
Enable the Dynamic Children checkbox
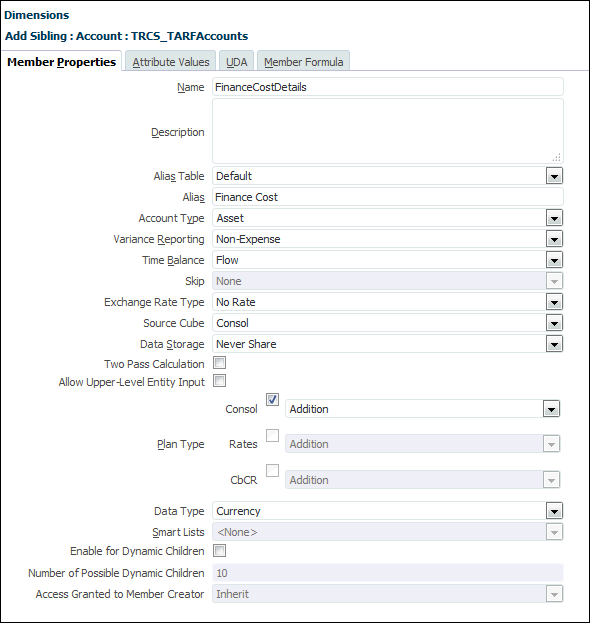(220, 551)
